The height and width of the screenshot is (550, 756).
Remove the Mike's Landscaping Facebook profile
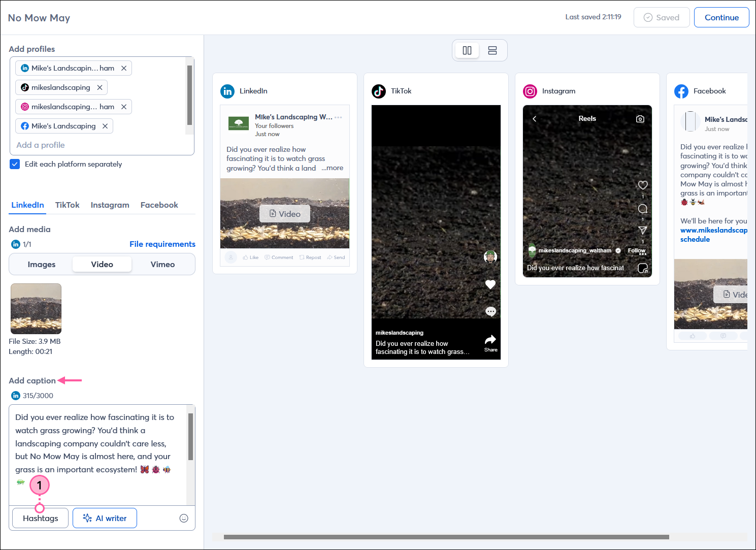click(105, 125)
